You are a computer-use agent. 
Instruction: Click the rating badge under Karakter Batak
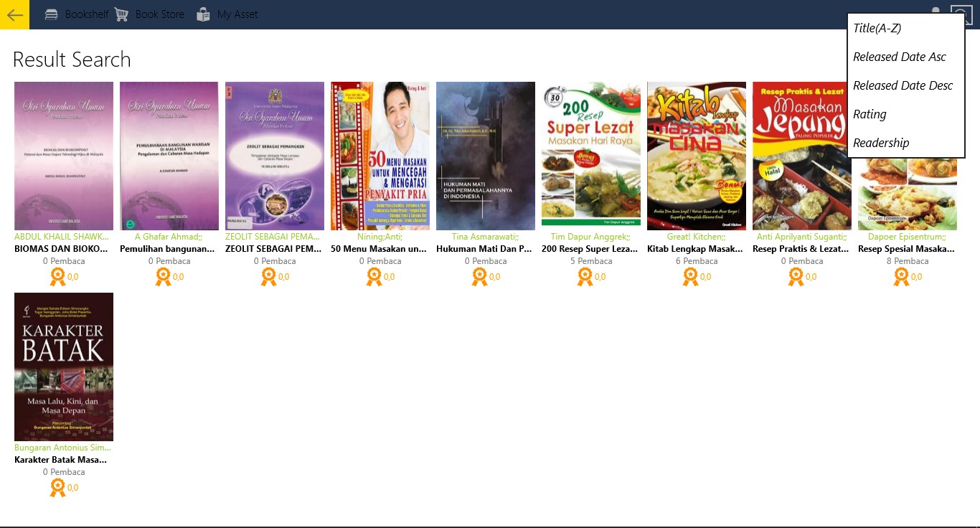[57, 488]
